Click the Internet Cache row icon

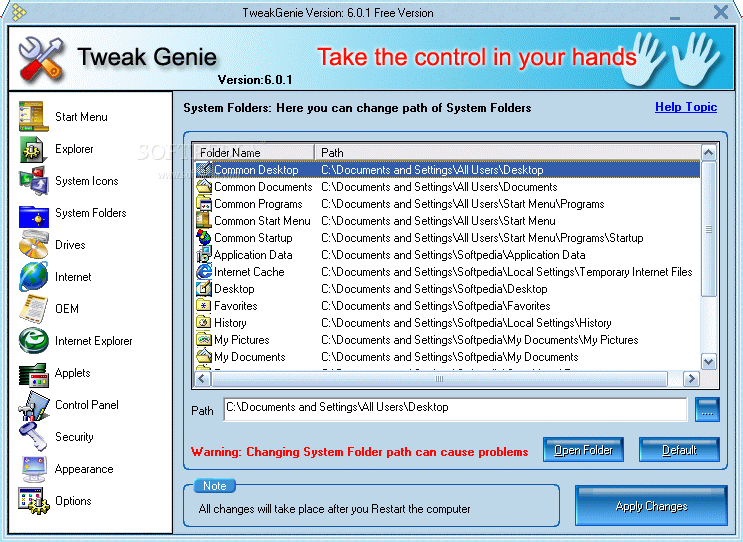[204, 271]
